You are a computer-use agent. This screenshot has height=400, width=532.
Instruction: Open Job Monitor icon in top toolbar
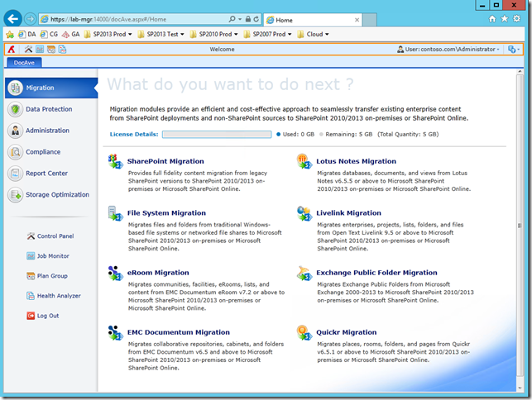tap(40, 50)
